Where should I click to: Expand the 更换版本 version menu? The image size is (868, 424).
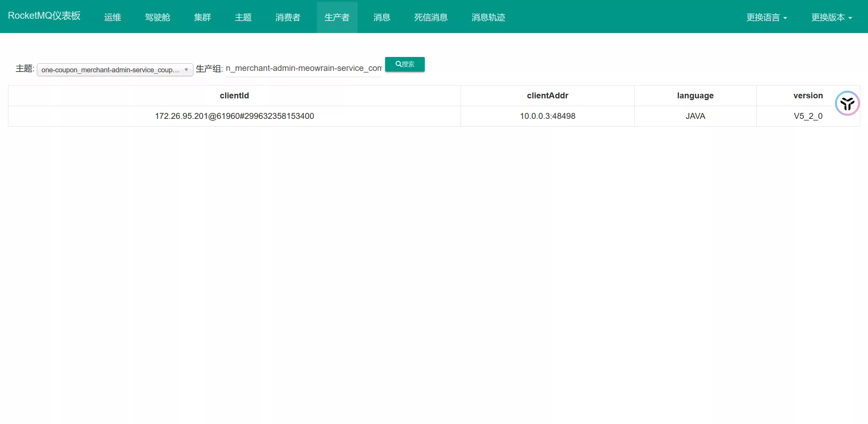point(831,17)
